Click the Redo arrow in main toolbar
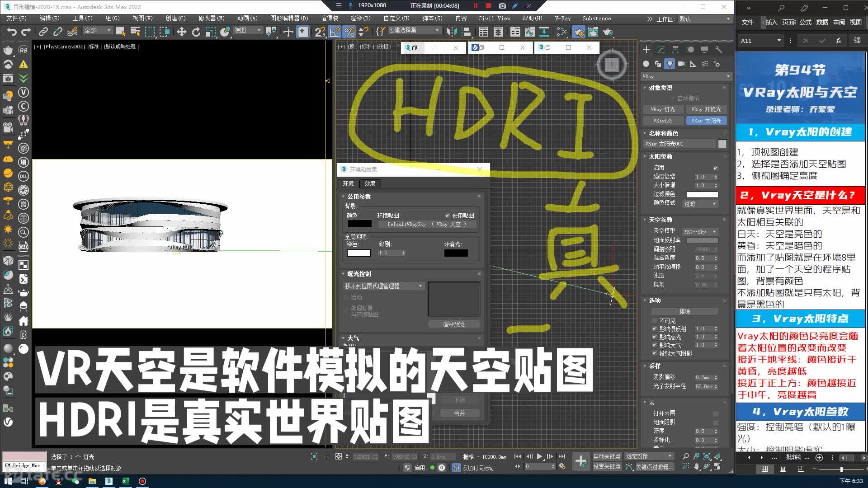This screenshot has width=868, height=488. click(x=26, y=32)
